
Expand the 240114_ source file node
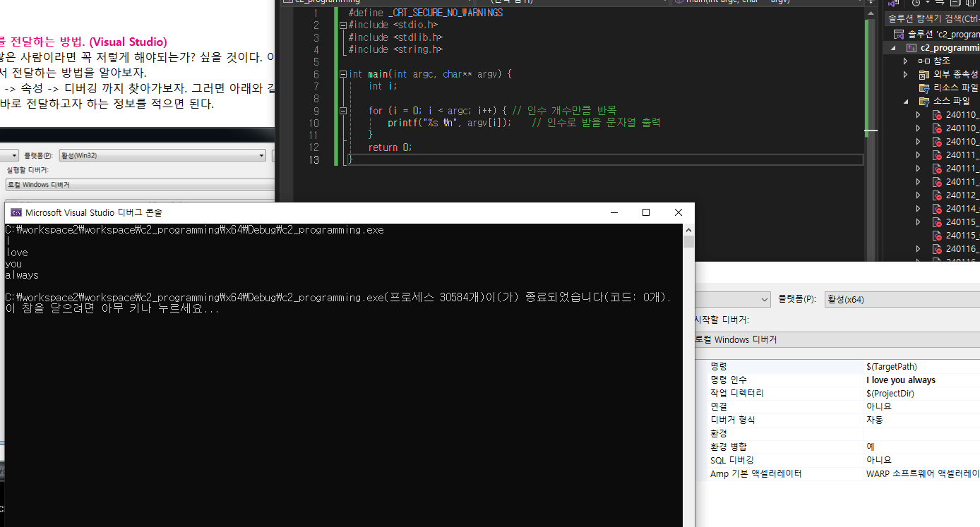pyautogui.click(x=919, y=209)
